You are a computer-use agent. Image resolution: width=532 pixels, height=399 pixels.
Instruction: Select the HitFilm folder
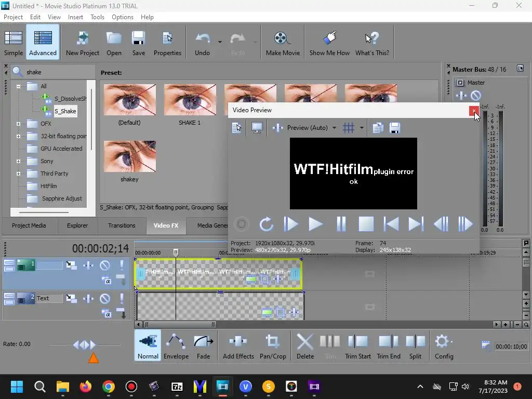[48, 186]
